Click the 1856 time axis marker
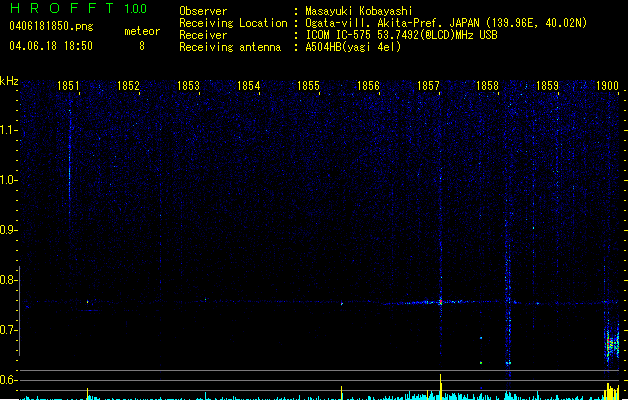The width and height of the screenshot is (629, 400). [x=368, y=86]
